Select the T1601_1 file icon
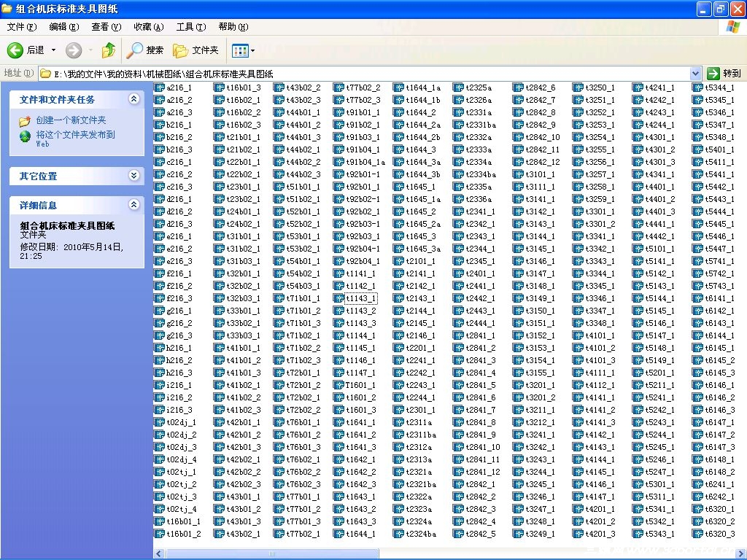Screen dimensions: 747x560 pos(338,385)
